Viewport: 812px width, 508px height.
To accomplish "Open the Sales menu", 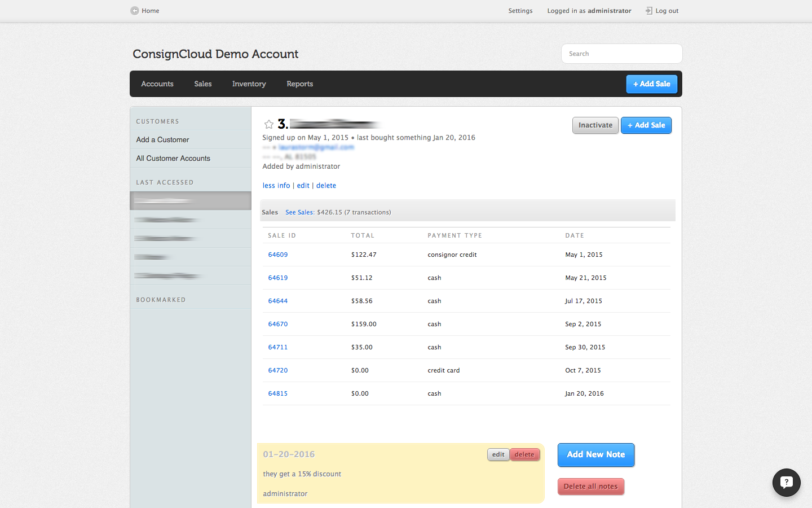I will click(203, 84).
